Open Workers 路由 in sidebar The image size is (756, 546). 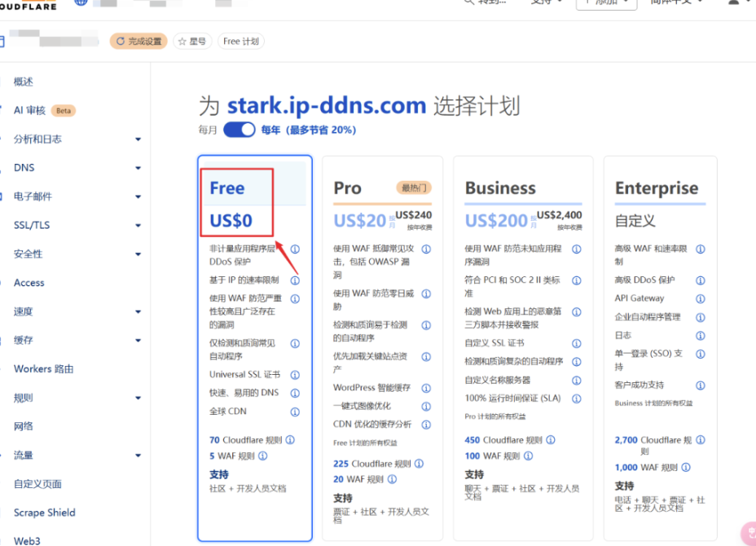(43, 369)
